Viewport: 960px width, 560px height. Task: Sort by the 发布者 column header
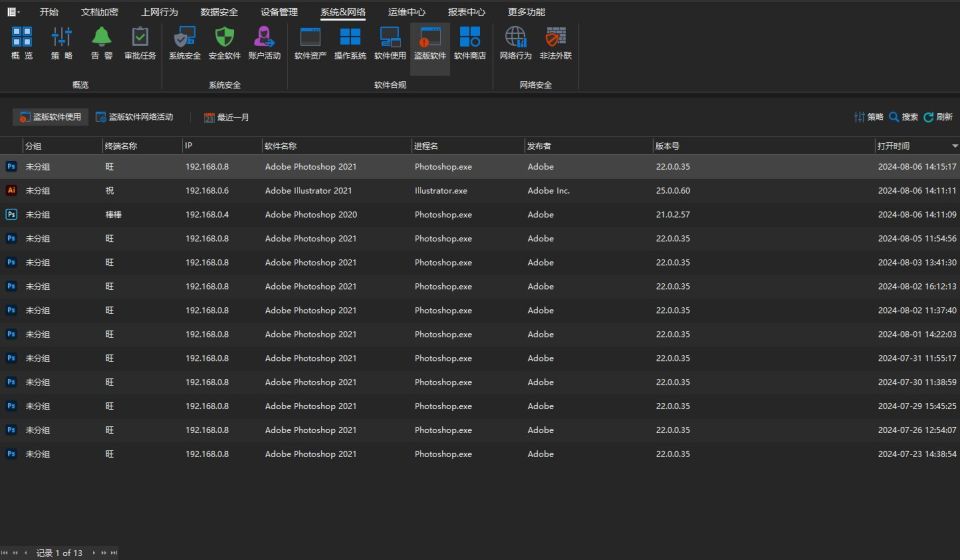coord(588,146)
